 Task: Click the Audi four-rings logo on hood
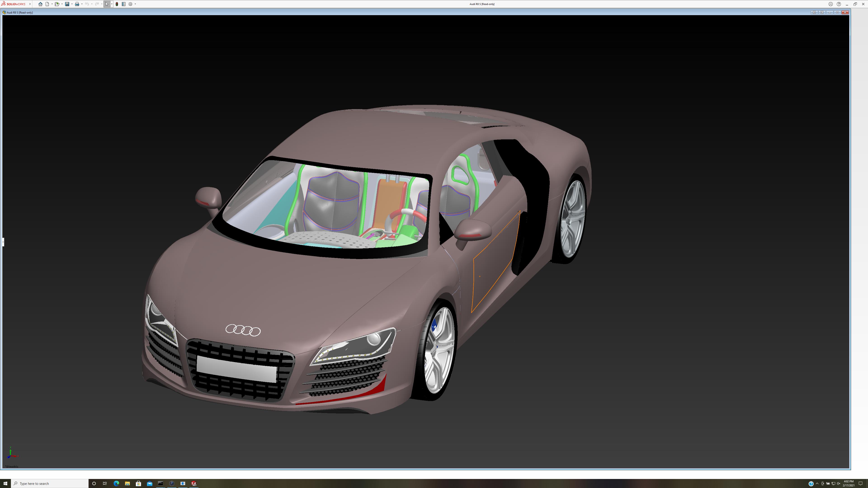point(243,330)
